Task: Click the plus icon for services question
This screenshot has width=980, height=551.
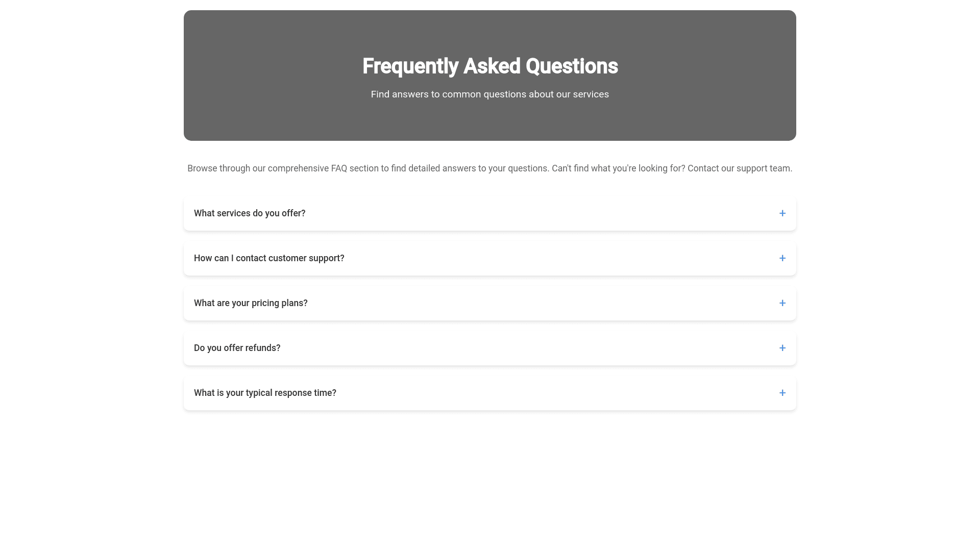Action: tap(782, 213)
